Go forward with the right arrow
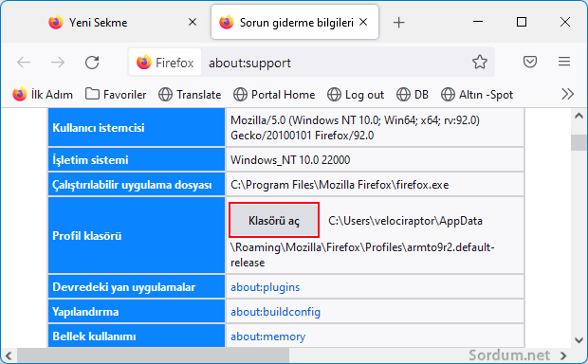The width and height of the screenshot is (588, 364). click(58, 63)
